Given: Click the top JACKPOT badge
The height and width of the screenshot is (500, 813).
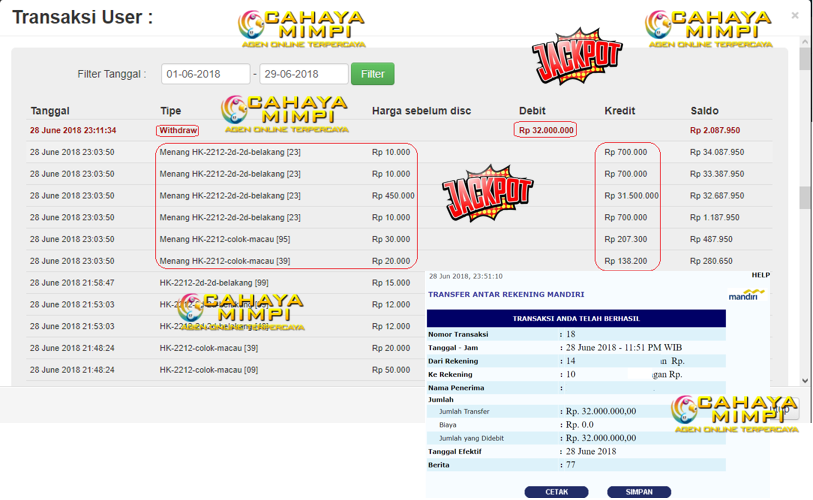Looking at the screenshot, I should point(576,58).
